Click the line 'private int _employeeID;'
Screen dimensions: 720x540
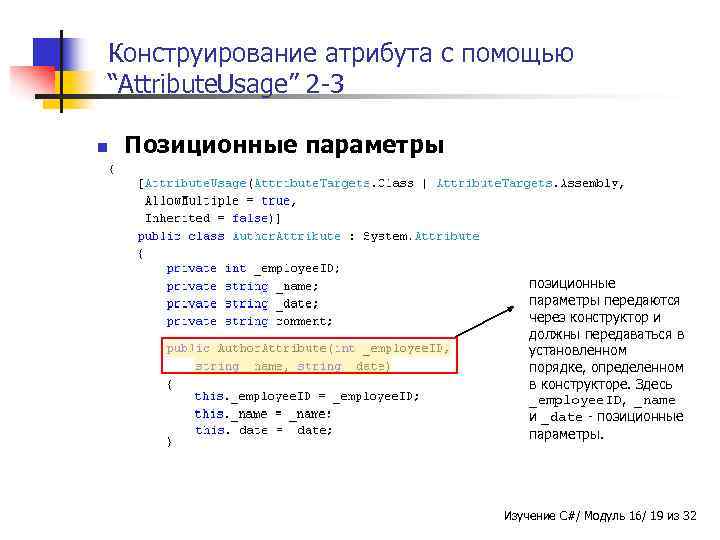253,268
